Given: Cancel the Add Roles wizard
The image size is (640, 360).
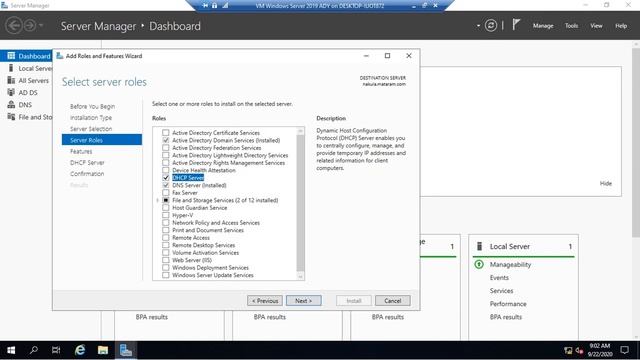Looking at the screenshot, I should pyautogui.click(x=393, y=301).
